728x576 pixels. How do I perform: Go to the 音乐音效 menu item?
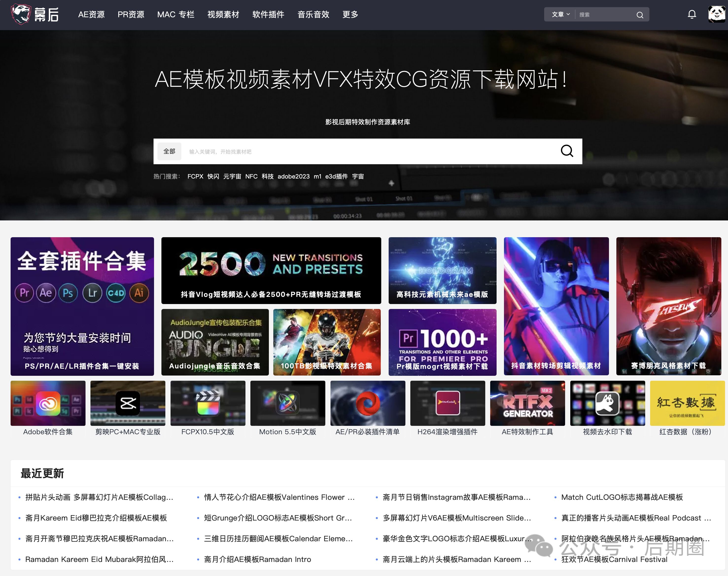pos(313,15)
